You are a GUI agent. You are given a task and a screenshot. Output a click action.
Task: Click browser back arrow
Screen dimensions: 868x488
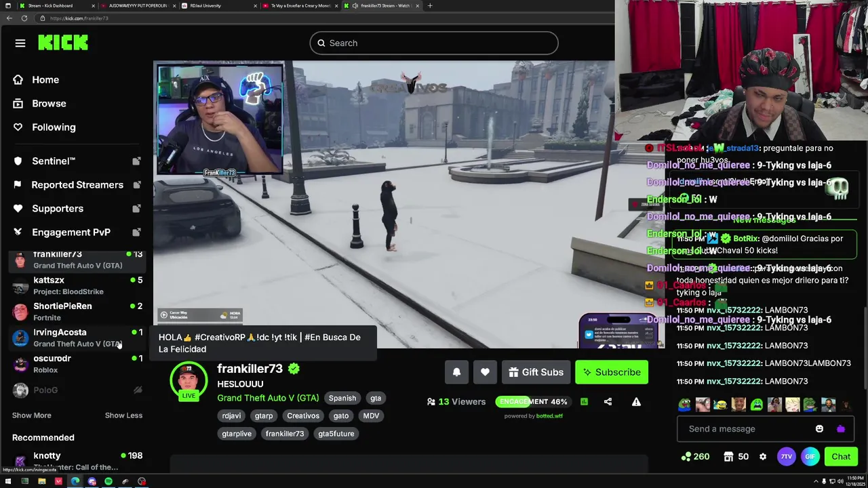click(x=9, y=18)
